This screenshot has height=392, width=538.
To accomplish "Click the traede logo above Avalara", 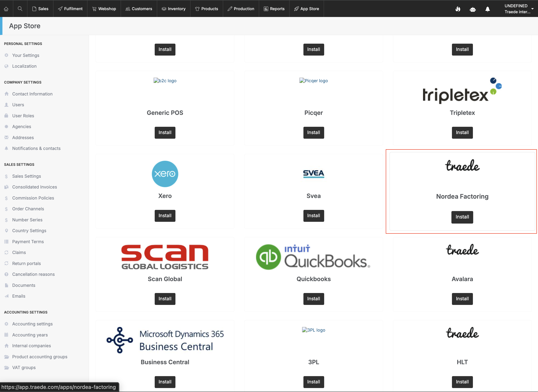I will [462, 250].
